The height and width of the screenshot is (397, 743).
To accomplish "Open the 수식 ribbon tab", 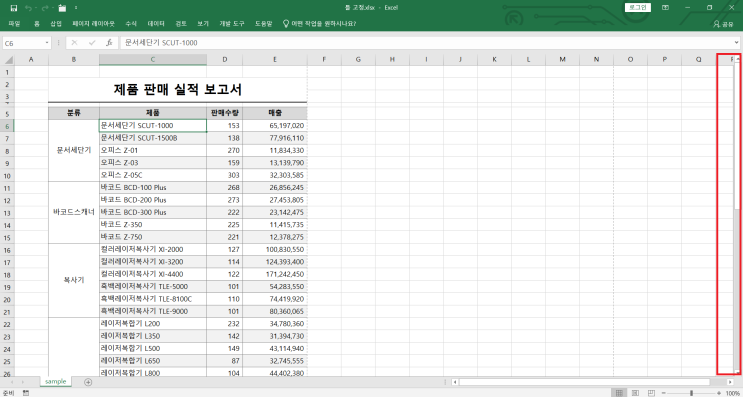I will click(131, 23).
